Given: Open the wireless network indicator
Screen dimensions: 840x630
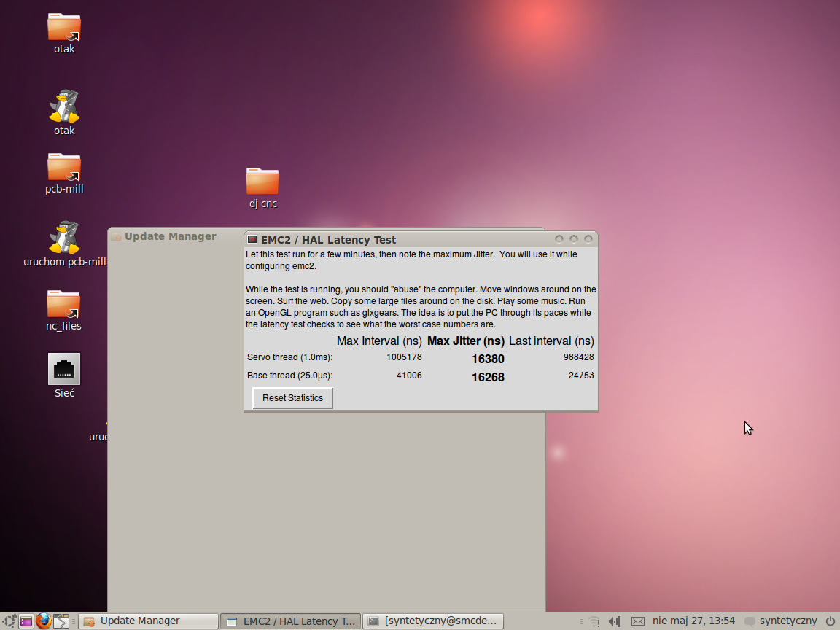Looking at the screenshot, I should pos(594,621).
